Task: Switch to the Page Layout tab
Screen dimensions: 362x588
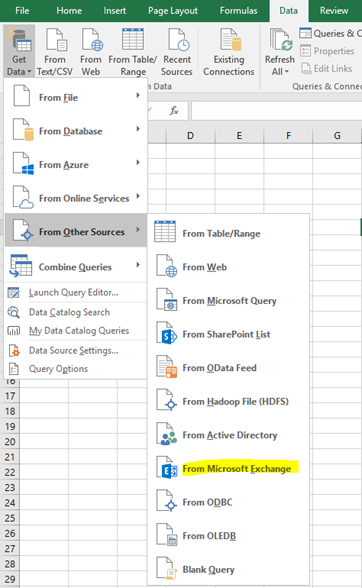Action: 173,10
